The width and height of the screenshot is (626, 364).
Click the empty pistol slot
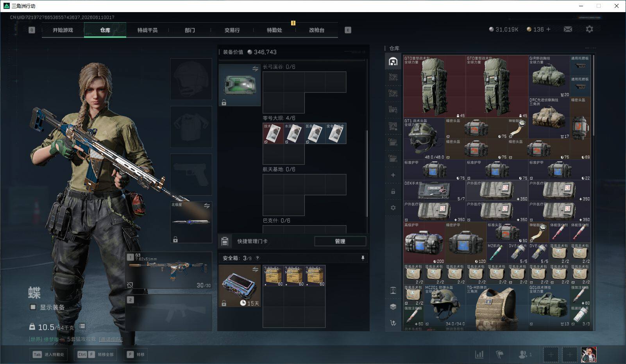coord(191,174)
